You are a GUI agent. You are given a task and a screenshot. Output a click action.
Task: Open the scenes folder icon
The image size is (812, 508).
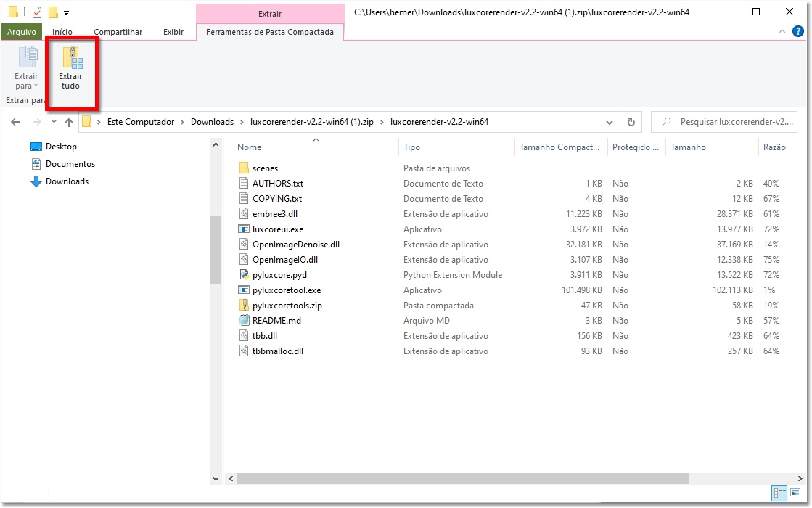point(244,168)
